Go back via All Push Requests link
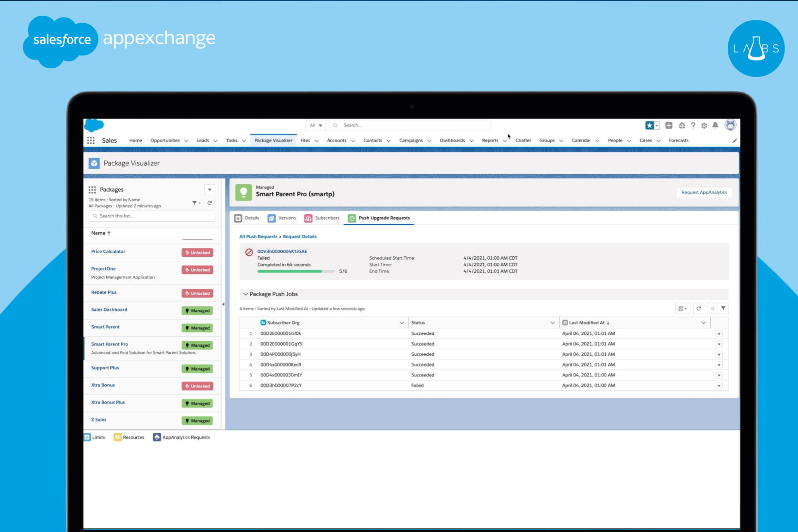The image size is (798, 532). point(258,236)
